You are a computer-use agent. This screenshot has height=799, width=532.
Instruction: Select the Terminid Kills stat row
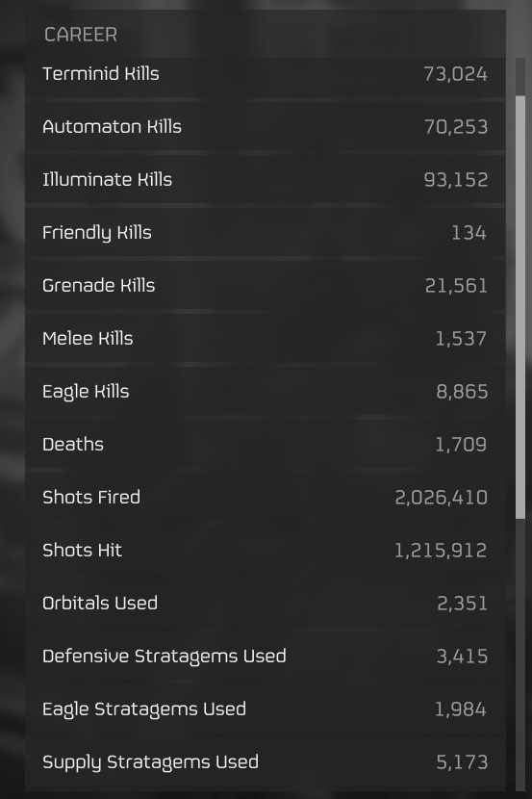(x=266, y=75)
